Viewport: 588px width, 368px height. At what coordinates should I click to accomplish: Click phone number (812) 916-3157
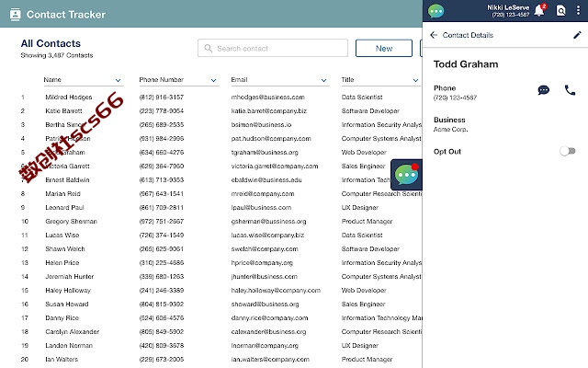(162, 97)
